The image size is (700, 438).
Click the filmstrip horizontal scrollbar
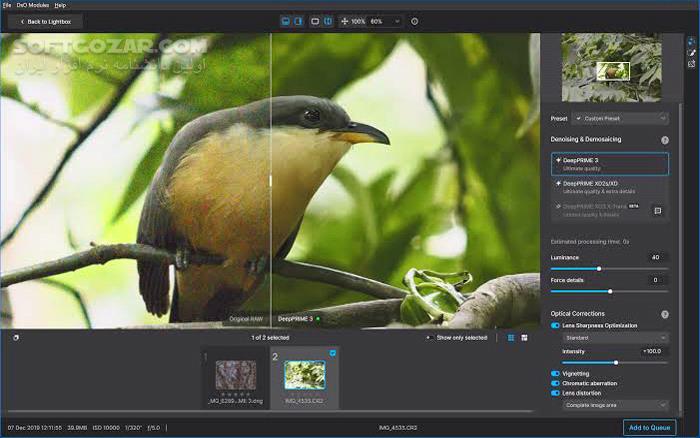click(270, 411)
